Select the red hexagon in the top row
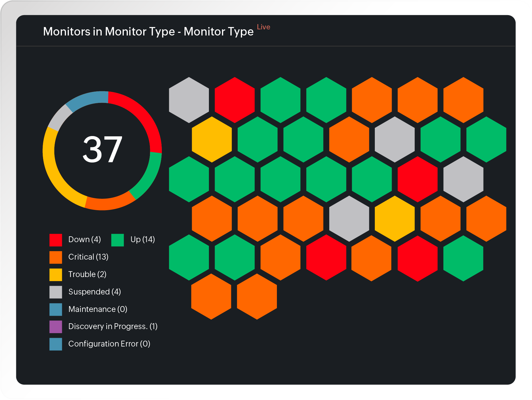The width and height of the screenshot is (532, 400). 235,100
